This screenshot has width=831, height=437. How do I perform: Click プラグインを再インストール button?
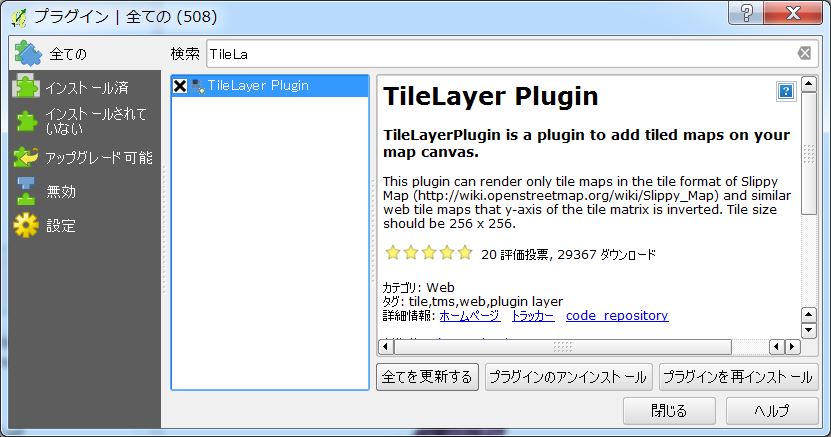(738, 377)
